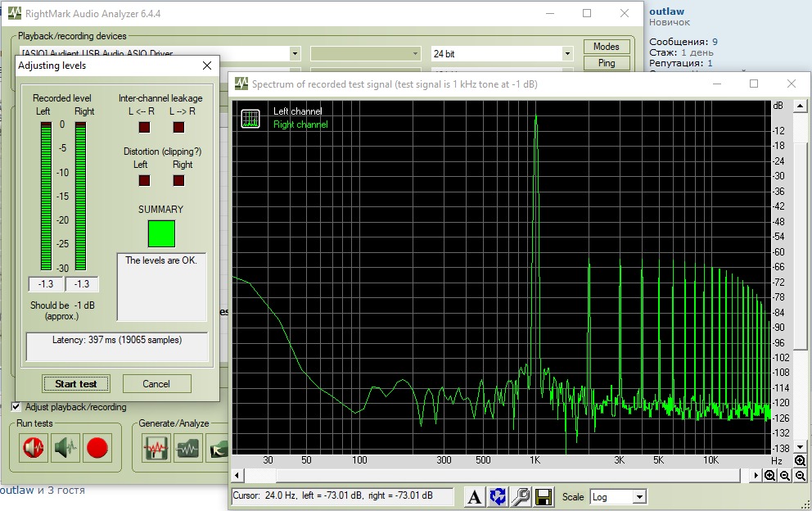Click the outlaw link beside 'и 3 гостя'
The height and width of the screenshot is (511, 812).
17,490
